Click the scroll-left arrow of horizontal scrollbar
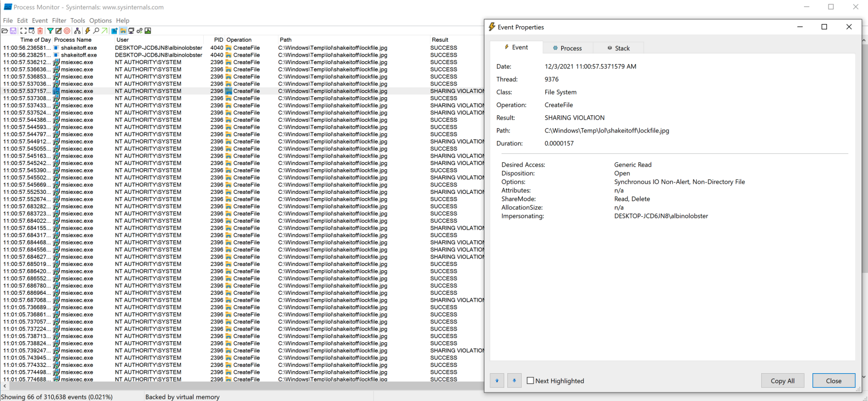The width and height of the screenshot is (868, 401). pos(5,386)
